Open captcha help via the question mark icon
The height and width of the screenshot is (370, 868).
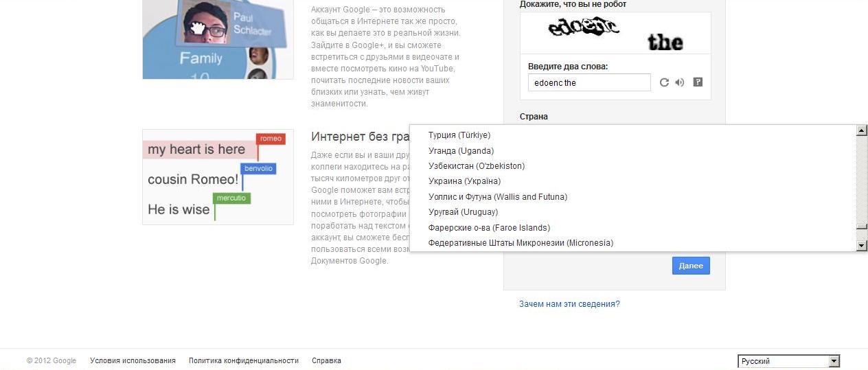(x=698, y=82)
